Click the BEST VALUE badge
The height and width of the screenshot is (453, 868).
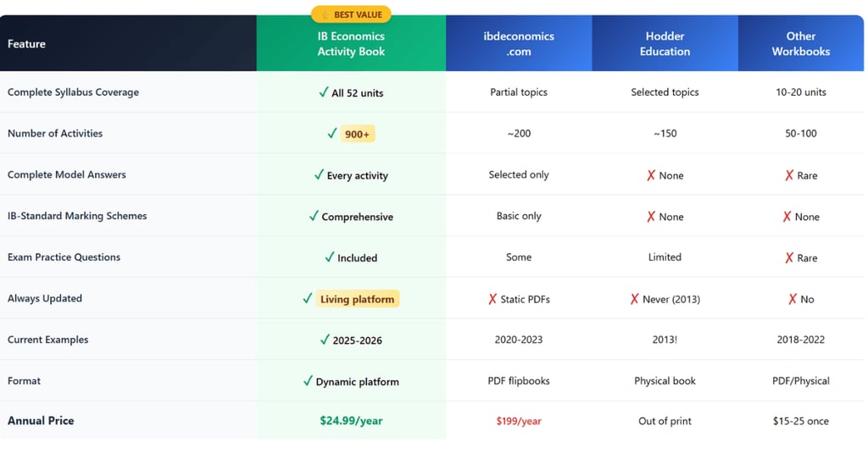coord(352,14)
